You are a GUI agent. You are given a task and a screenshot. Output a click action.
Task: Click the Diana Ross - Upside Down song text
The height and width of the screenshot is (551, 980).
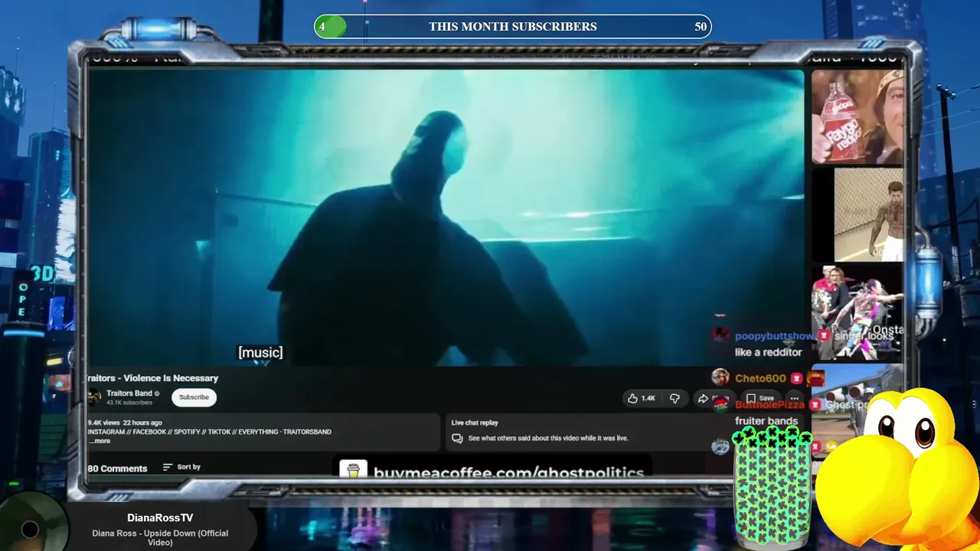click(x=160, y=538)
